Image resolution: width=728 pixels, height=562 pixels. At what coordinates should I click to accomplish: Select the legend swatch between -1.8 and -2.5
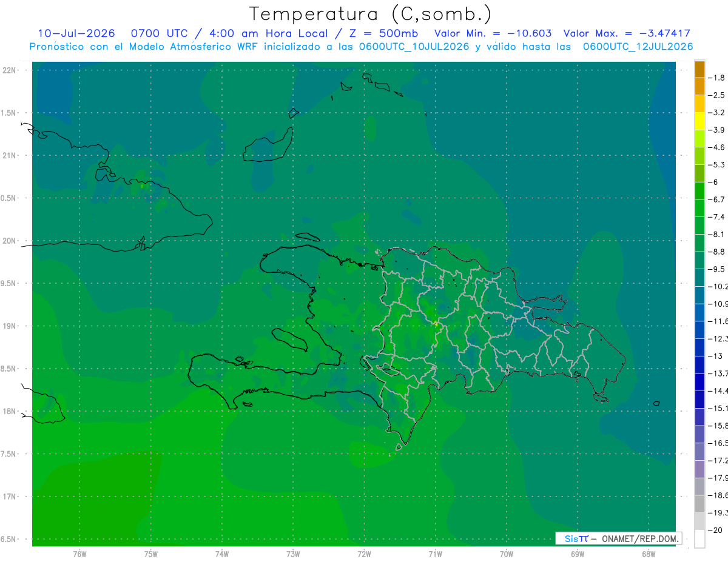click(x=699, y=87)
